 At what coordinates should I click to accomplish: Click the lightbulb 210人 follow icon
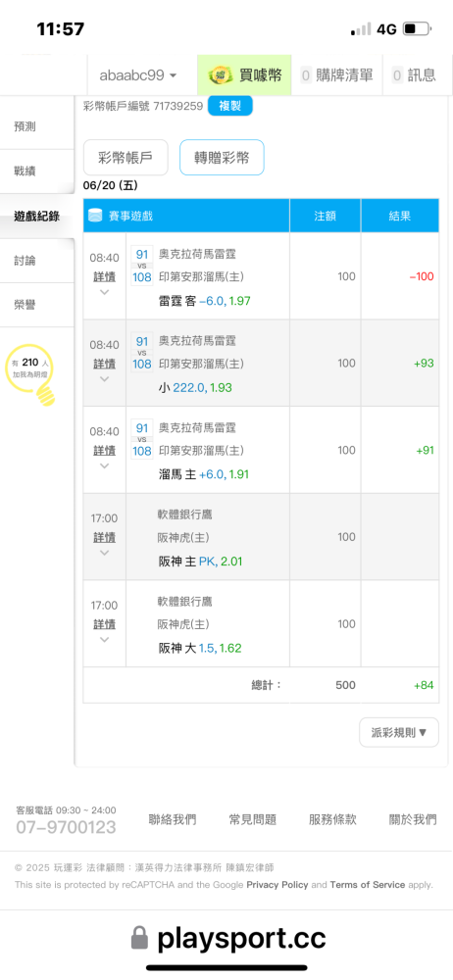click(x=31, y=373)
